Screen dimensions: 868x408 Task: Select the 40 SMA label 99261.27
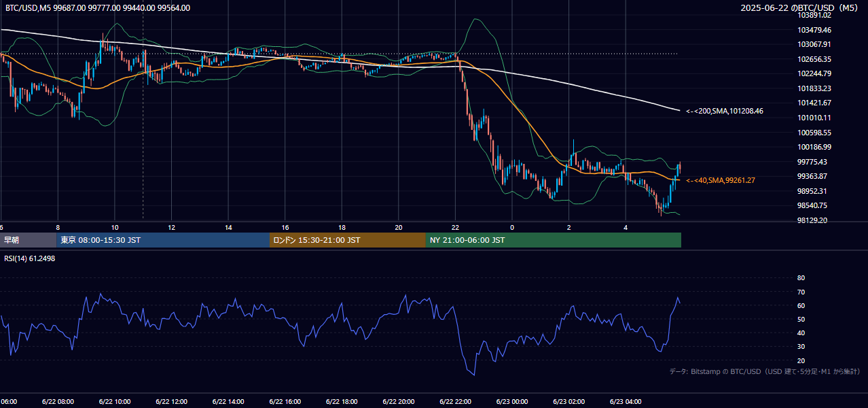(721, 180)
